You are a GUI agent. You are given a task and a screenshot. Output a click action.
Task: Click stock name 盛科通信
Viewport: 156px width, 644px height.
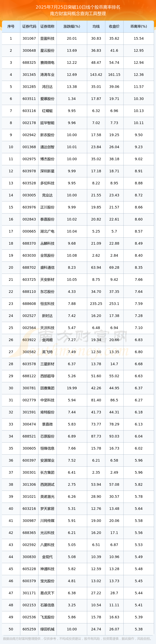[47, 268]
